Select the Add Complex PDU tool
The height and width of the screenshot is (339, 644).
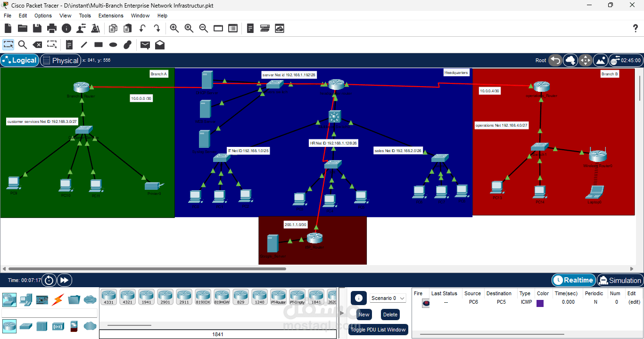coord(160,45)
